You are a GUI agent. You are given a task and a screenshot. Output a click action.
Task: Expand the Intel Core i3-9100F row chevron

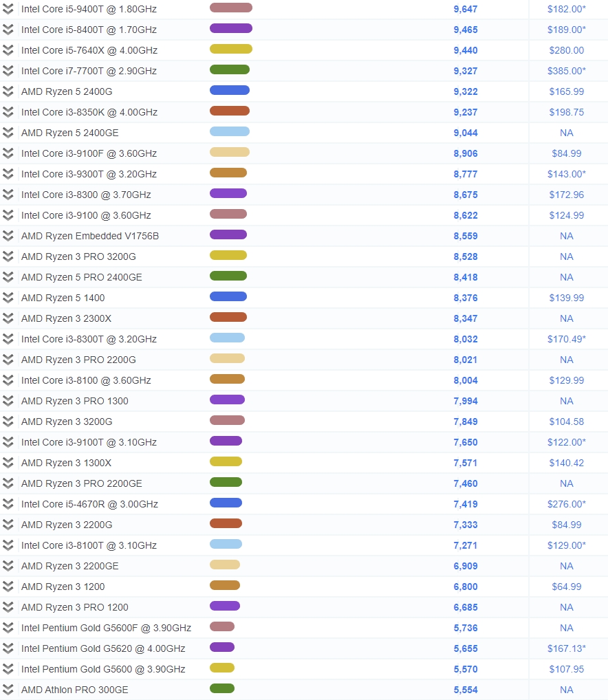(x=8, y=153)
